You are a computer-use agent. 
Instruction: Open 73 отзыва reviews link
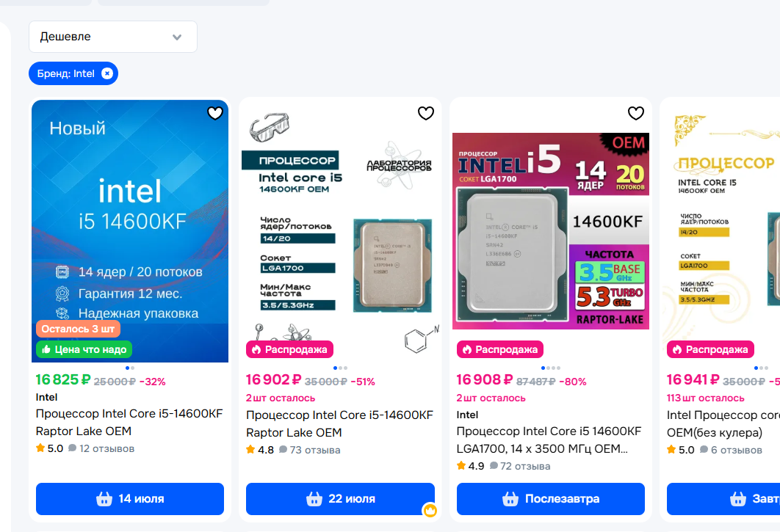309,450
